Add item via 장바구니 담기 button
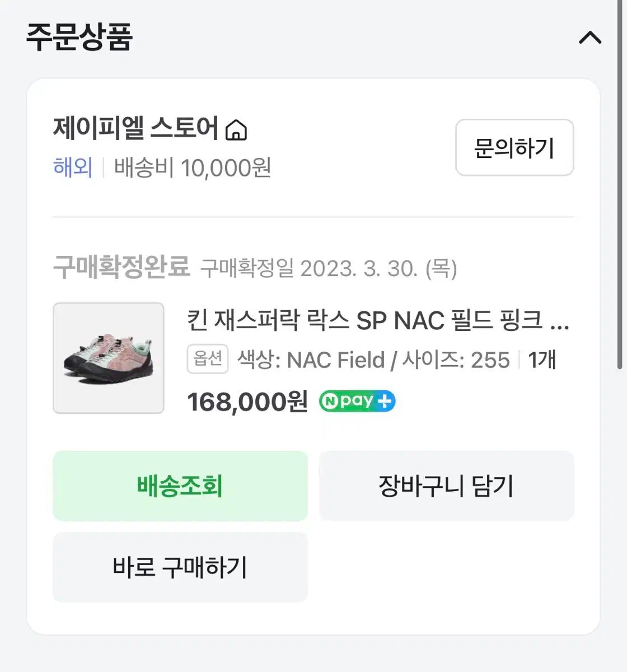 [446, 486]
